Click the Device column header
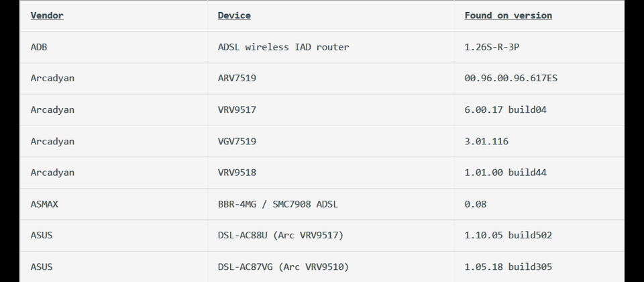 point(234,15)
